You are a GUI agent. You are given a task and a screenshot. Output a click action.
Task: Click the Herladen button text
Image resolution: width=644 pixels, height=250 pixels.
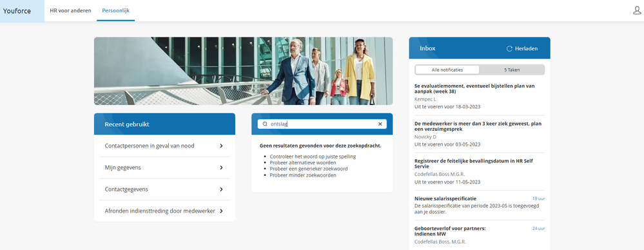tap(527, 48)
